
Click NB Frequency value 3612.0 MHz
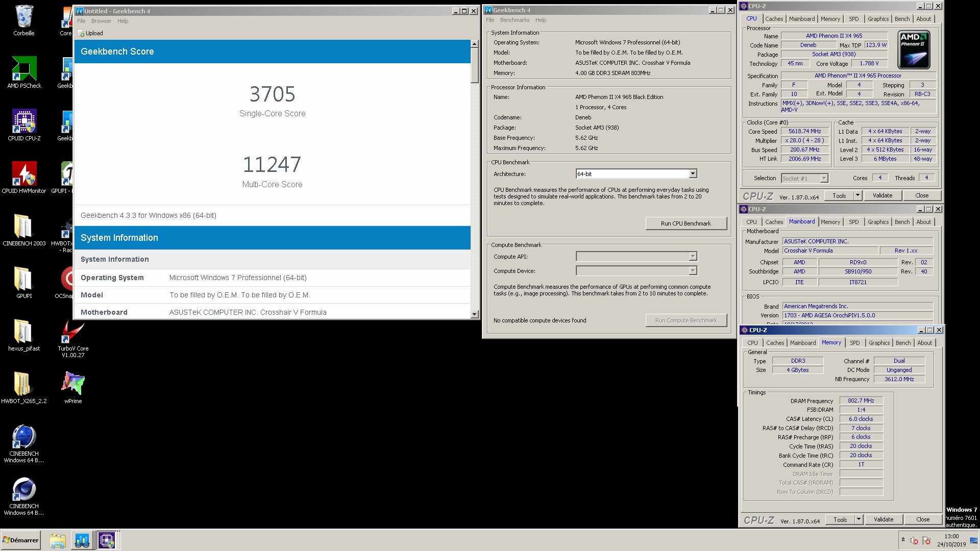[x=899, y=379]
